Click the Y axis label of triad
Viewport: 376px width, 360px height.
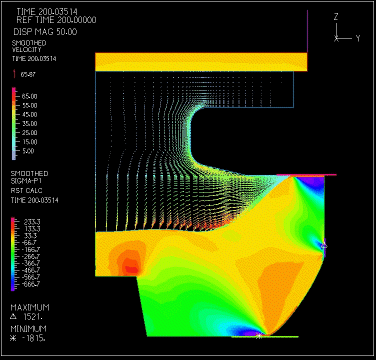[x=358, y=38]
